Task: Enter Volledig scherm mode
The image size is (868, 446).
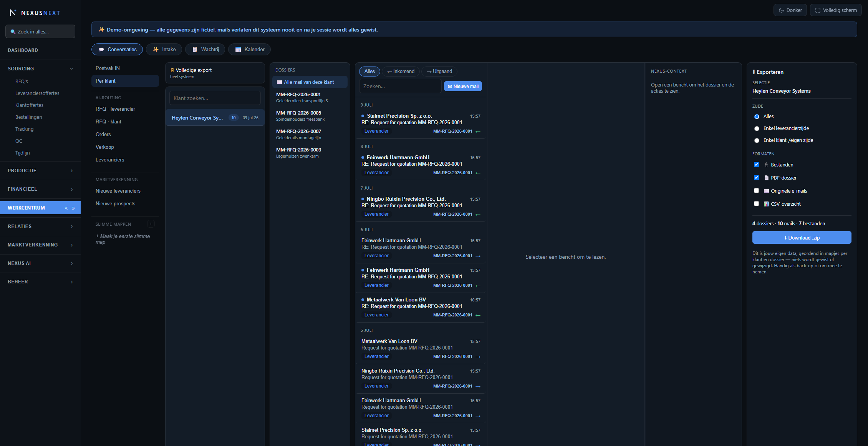Action: (x=836, y=10)
